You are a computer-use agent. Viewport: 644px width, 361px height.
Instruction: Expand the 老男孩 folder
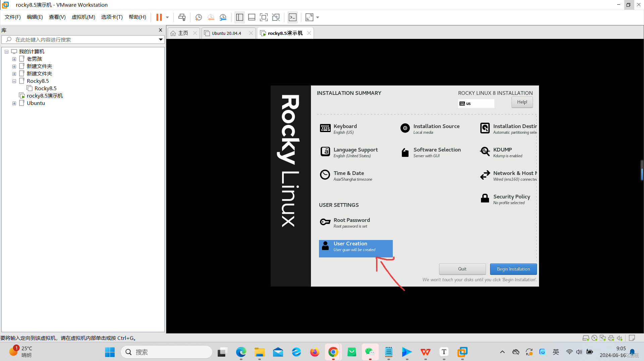pos(14,59)
